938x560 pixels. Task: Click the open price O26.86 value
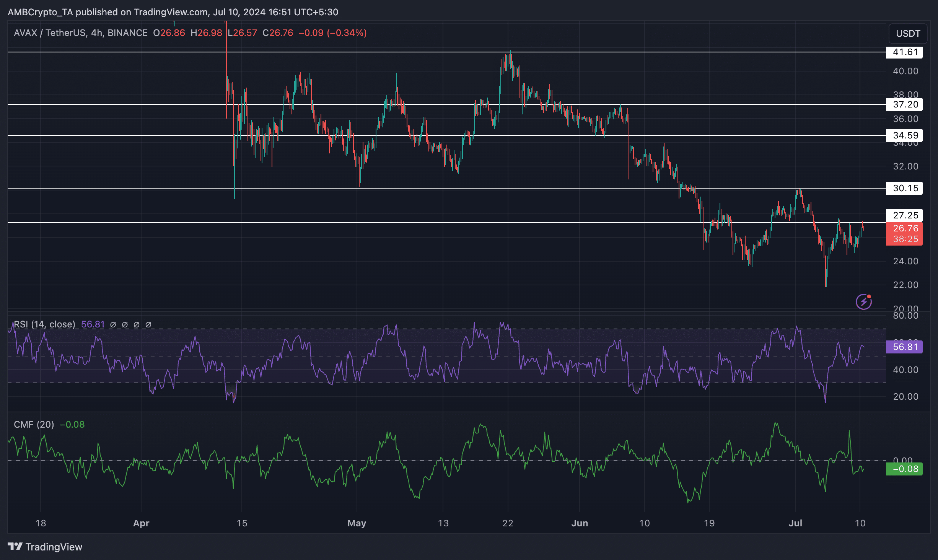click(x=169, y=33)
